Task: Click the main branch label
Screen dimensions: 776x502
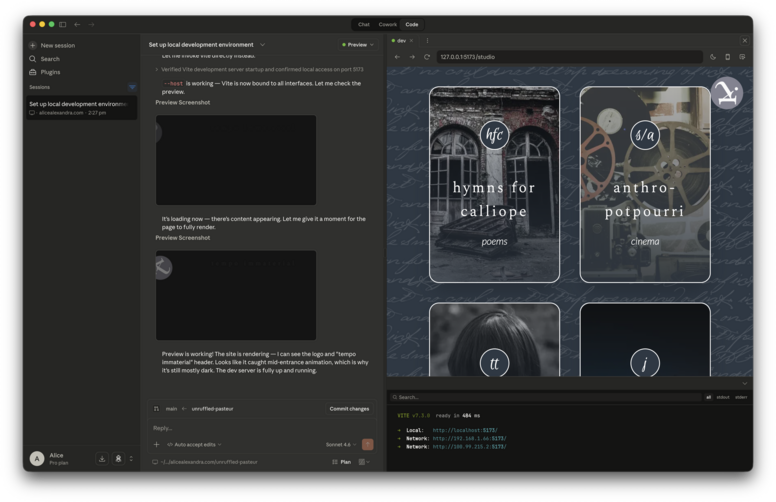Action: click(172, 409)
